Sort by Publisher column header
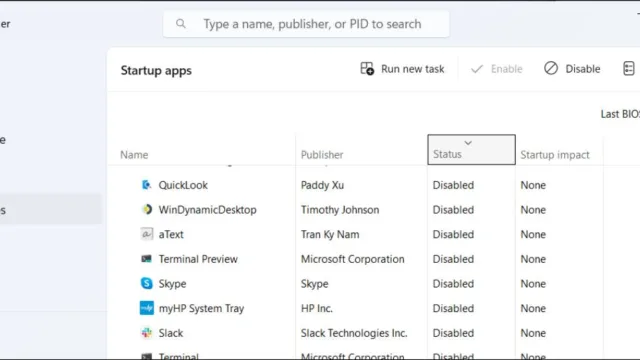 point(322,155)
